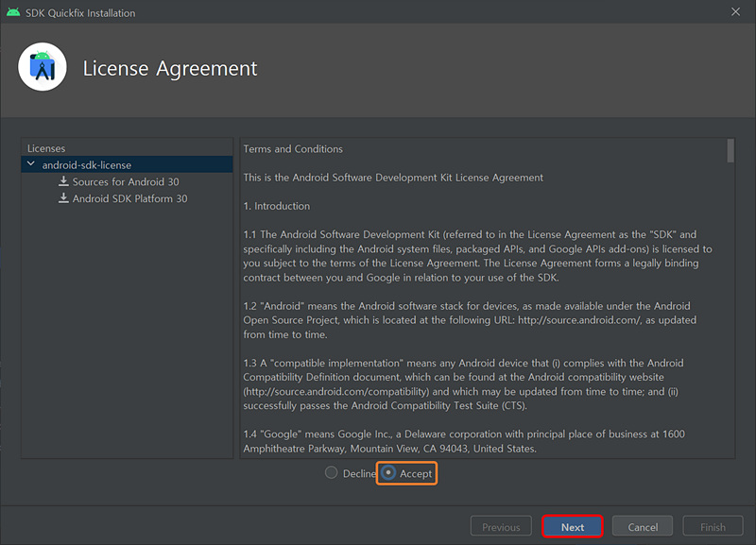This screenshot has width=756, height=545.
Task: Collapse the android-sdk-license tree node
Action: click(31, 164)
